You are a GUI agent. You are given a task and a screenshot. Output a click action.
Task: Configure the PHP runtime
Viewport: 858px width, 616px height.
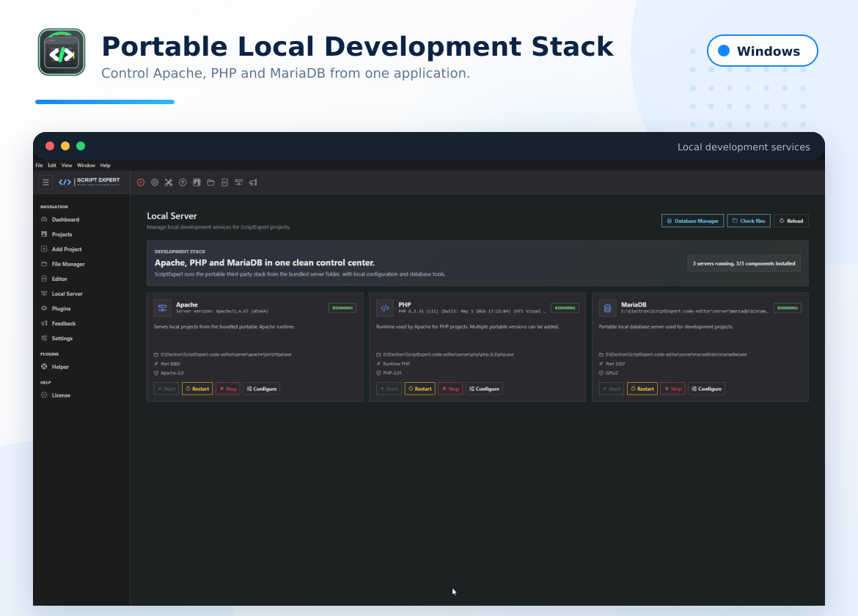tap(484, 389)
